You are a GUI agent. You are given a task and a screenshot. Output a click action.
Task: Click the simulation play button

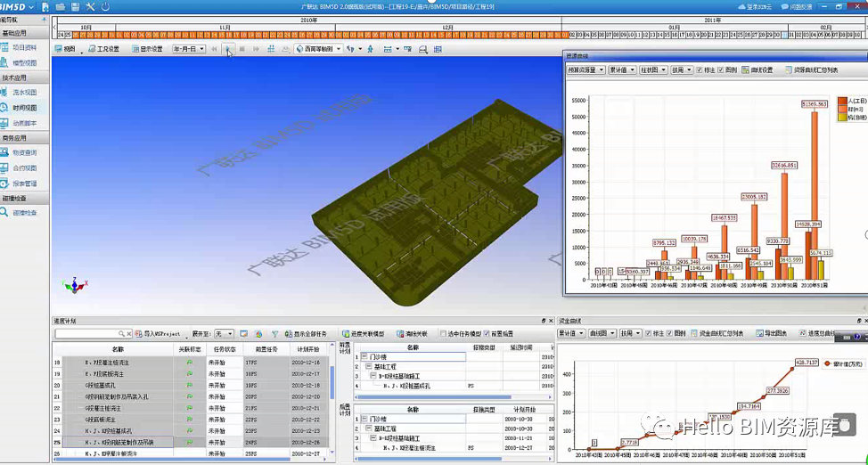pyautogui.click(x=227, y=49)
